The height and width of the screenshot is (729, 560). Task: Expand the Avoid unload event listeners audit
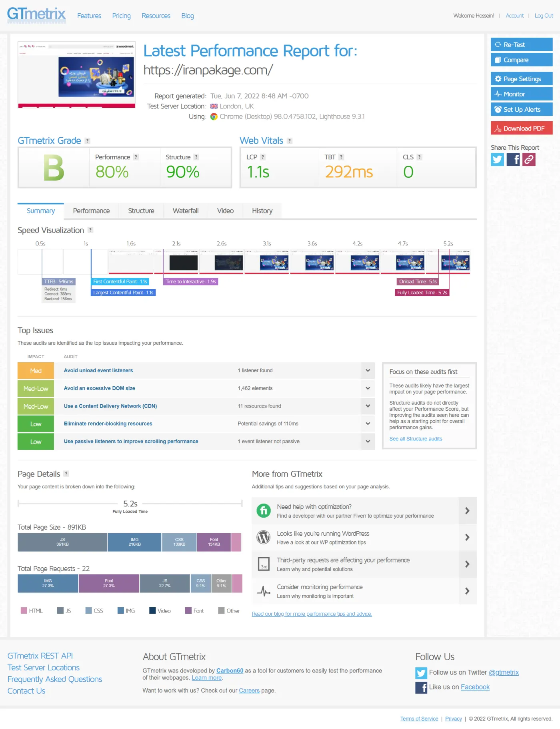(368, 370)
